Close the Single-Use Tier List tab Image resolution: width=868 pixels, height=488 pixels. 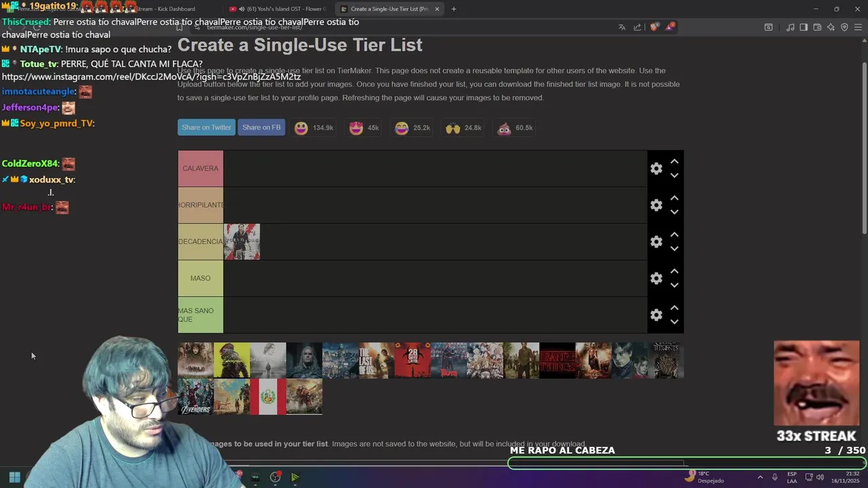tap(437, 9)
